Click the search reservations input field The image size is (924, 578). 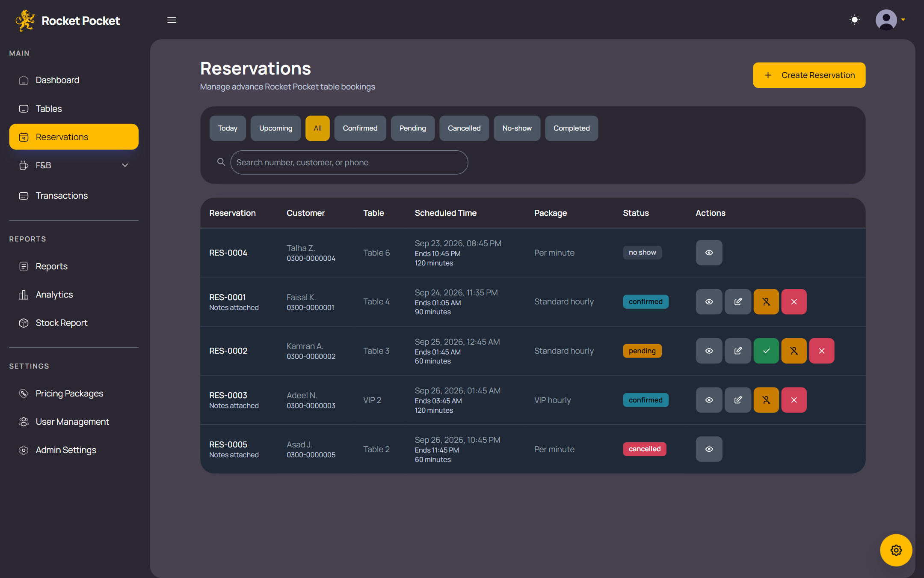pyautogui.click(x=349, y=162)
